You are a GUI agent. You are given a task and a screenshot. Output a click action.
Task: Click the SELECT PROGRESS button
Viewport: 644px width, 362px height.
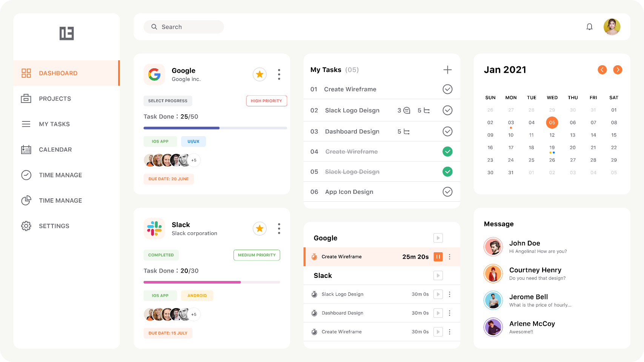point(168,101)
